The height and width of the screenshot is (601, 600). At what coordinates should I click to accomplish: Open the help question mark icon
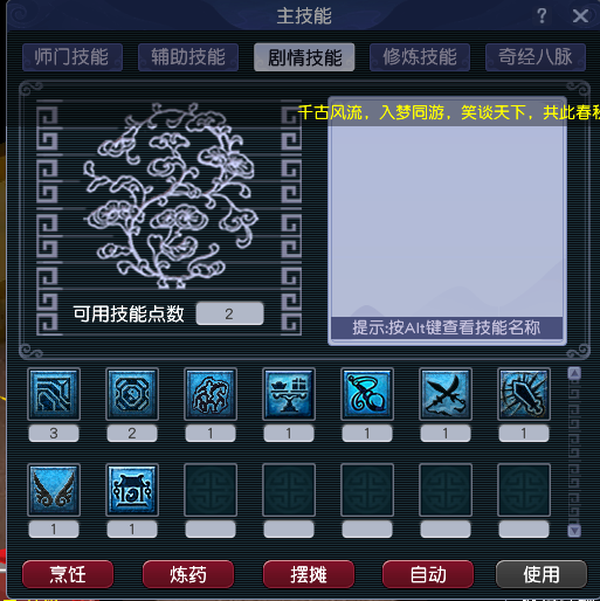pos(541,16)
